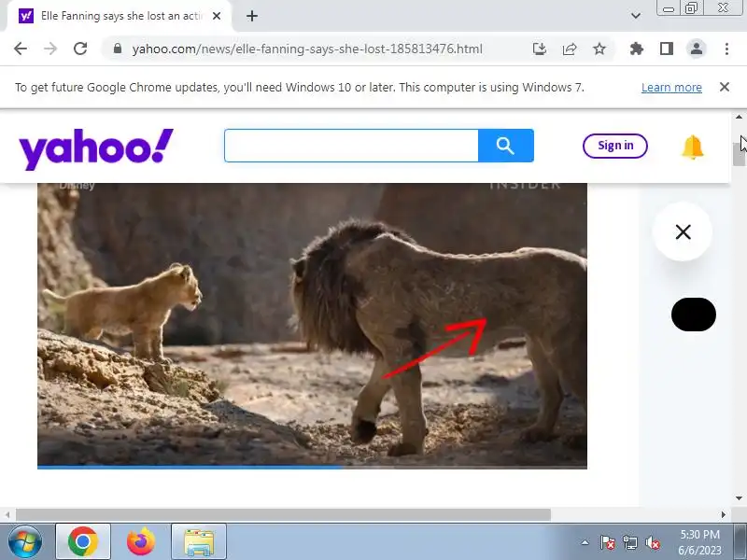Open File Explorer from the taskbar
Image resolution: width=747 pixels, height=560 pixels.
199,542
